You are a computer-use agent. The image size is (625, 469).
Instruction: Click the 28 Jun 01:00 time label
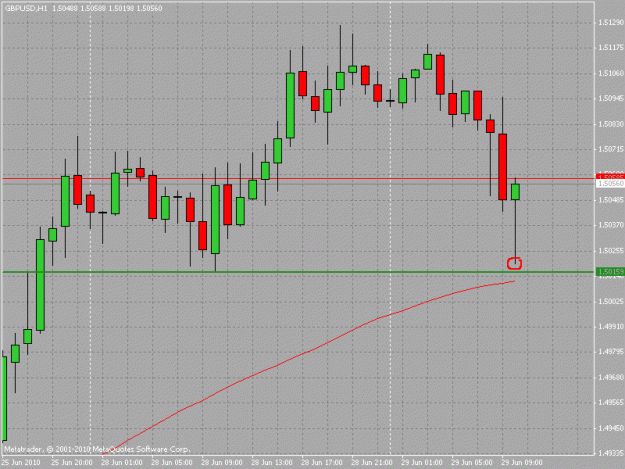(x=122, y=463)
